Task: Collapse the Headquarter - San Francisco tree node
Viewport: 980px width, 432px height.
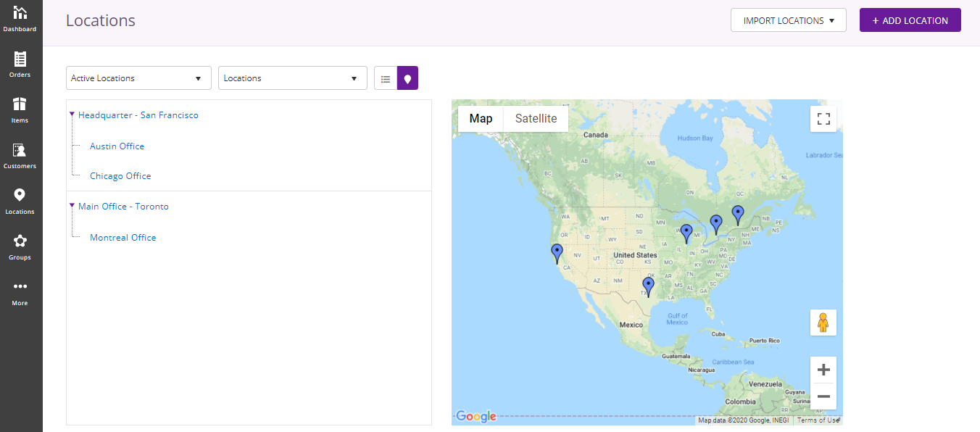Action: (x=72, y=115)
